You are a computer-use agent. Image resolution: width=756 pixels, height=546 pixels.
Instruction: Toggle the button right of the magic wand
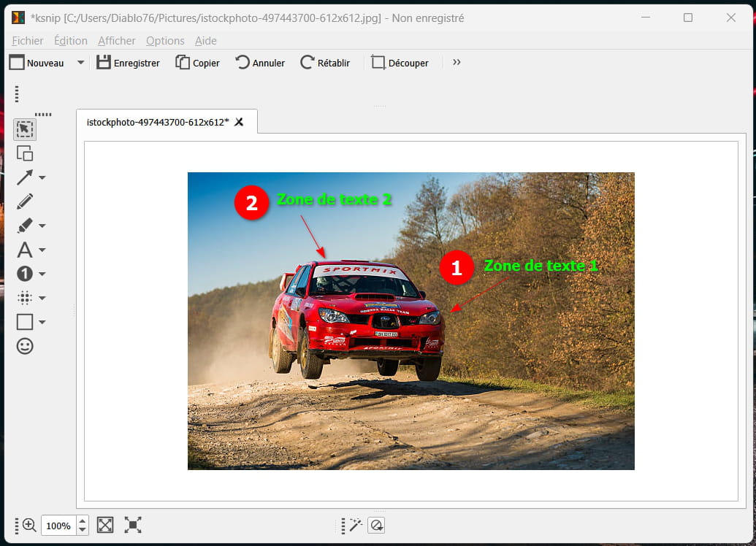point(376,525)
